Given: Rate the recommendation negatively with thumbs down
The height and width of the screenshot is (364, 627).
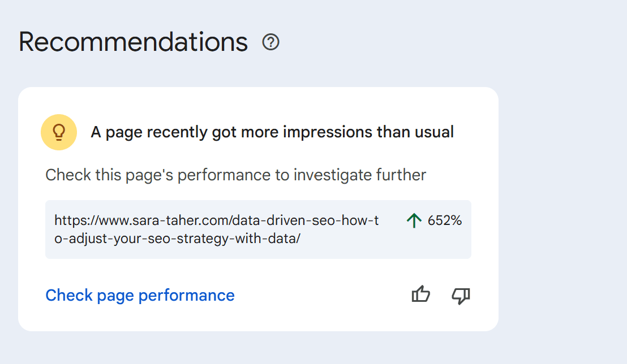Looking at the screenshot, I should pyautogui.click(x=461, y=295).
